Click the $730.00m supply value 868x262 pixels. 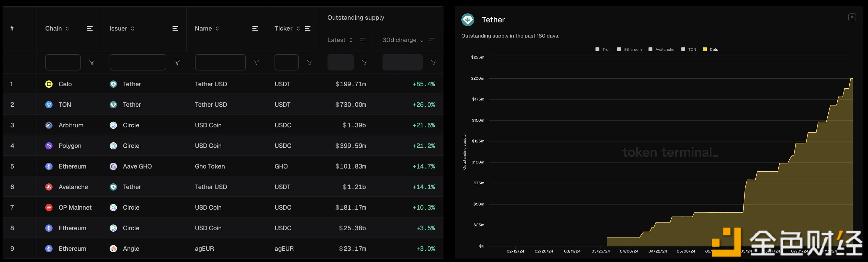pyautogui.click(x=351, y=104)
